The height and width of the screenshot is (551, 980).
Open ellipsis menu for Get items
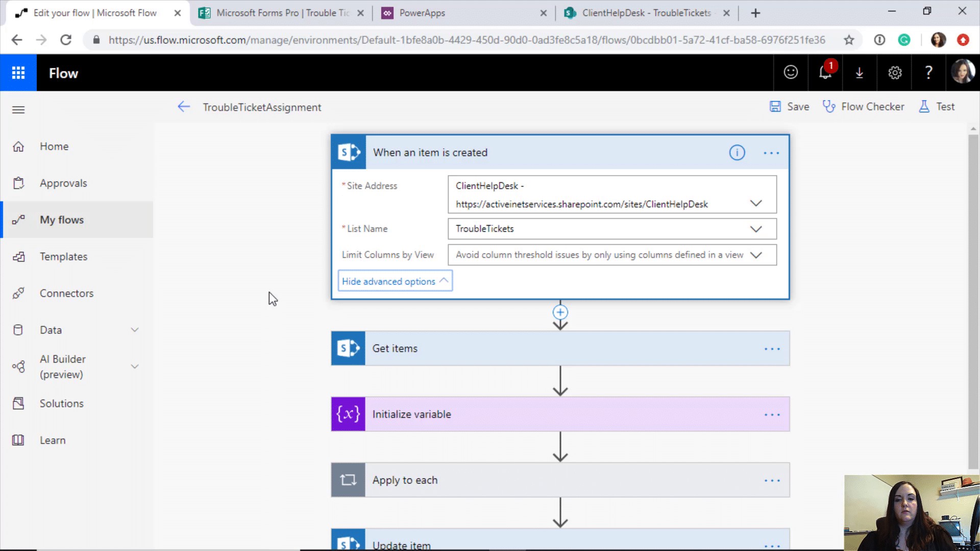tap(772, 349)
